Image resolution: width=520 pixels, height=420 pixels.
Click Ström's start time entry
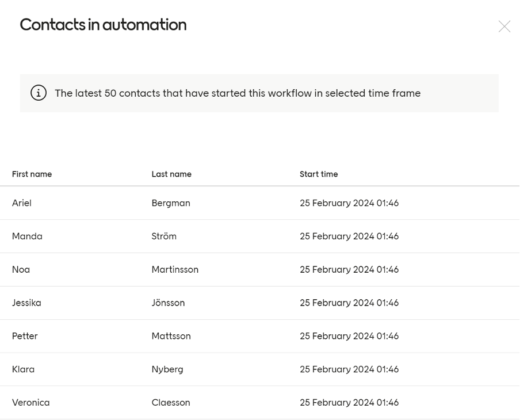350,236
